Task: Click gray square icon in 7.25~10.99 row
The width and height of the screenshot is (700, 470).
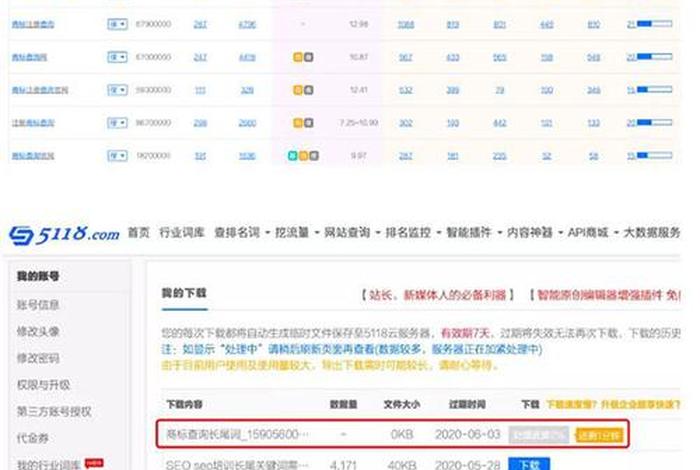Action: (x=308, y=123)
